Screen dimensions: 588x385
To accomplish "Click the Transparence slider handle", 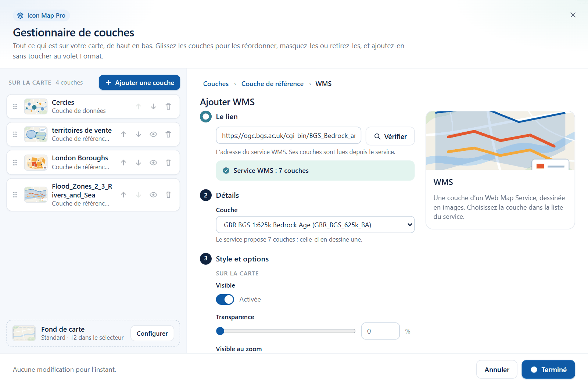I will pyautogui.click(x=220, y=331).
